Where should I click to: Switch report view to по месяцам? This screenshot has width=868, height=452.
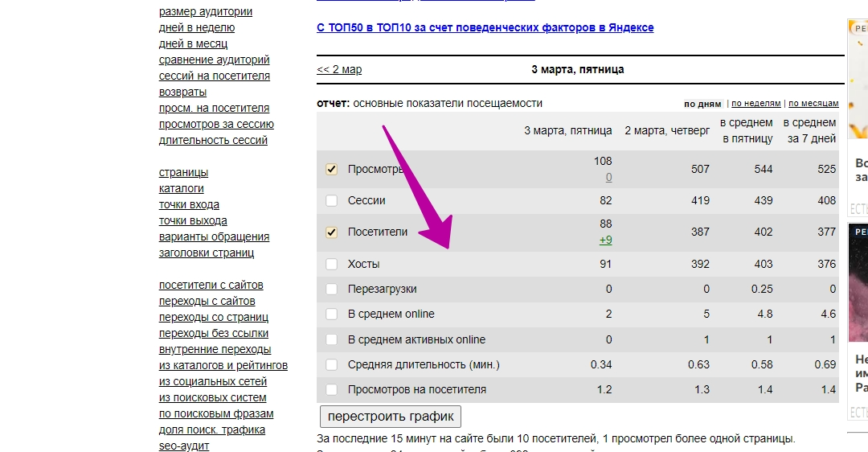point(813,104)
